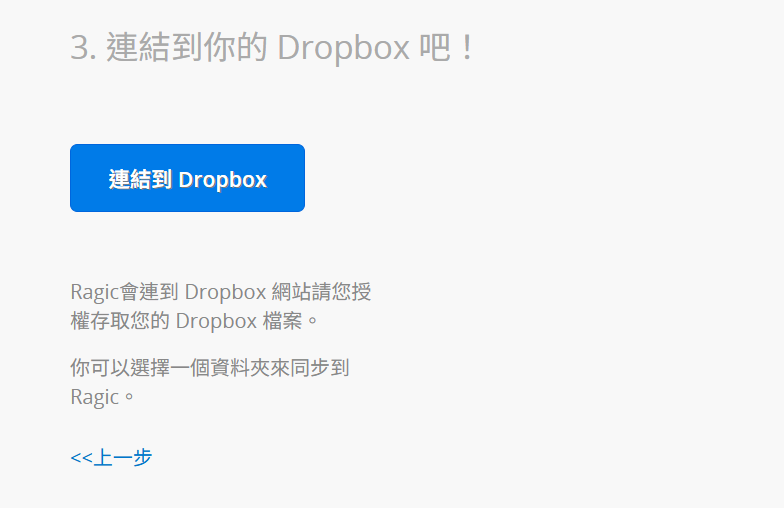Click the characters 同步到 in the second paragraph
The width and height of the screenshot is (784, 508).
click(320, 368)
